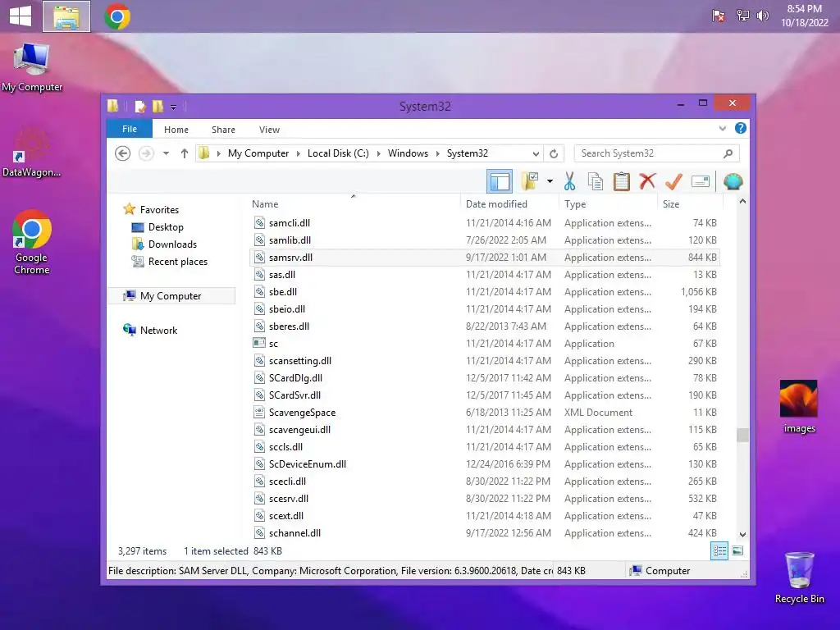The image size is (840, 630).
Task: Click the Forward navigation arrow
Action: [146, 153]
